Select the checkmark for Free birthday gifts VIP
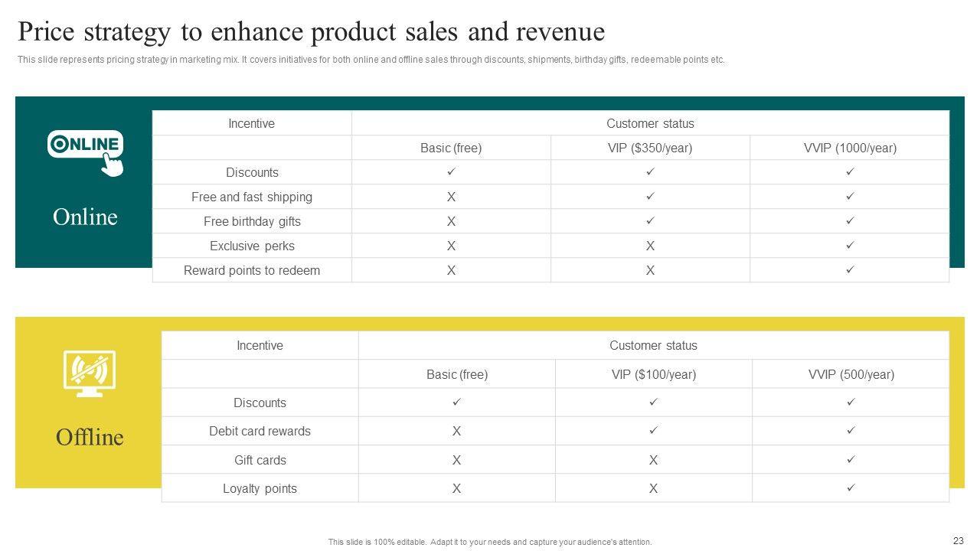Image resolution: width=980 pixels, height=551 pixels. tap(650, 221)
